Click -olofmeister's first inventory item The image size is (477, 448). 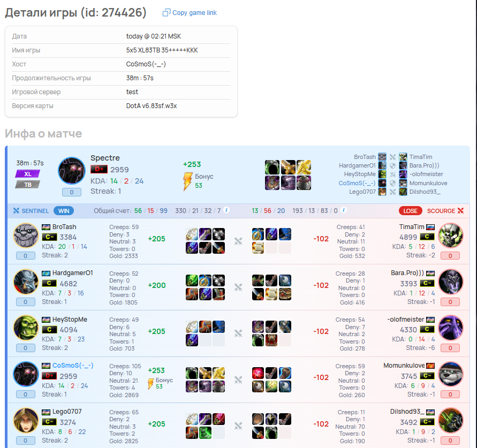click(258, 326)
